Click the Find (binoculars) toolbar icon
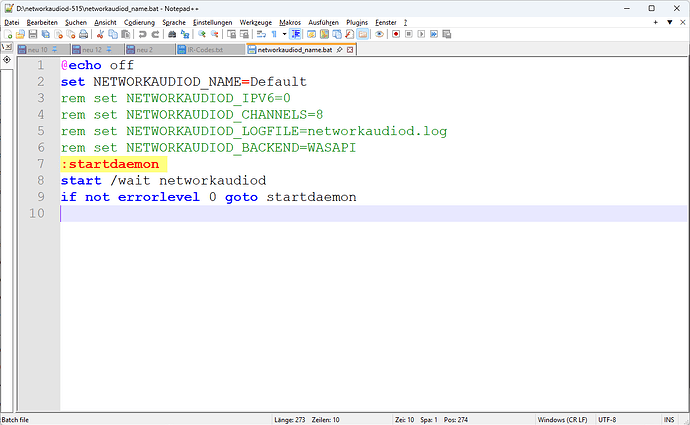This screenshot has height=425, width=690. click(174, 33)
